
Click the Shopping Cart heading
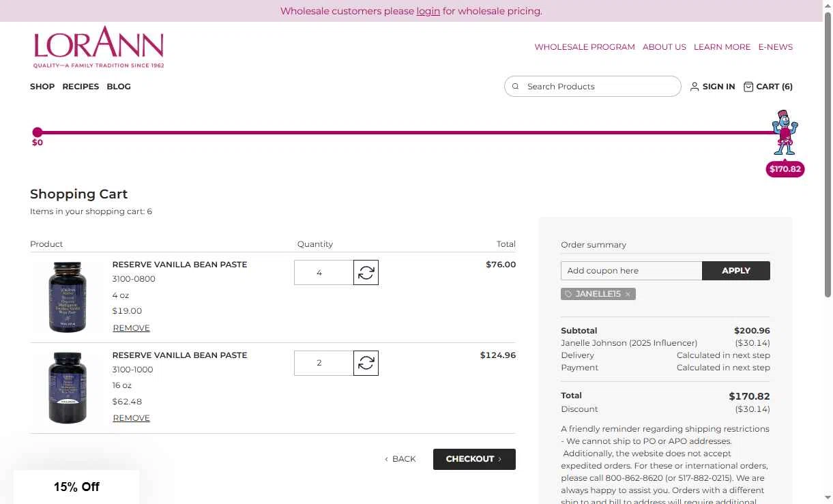[79, 194]
